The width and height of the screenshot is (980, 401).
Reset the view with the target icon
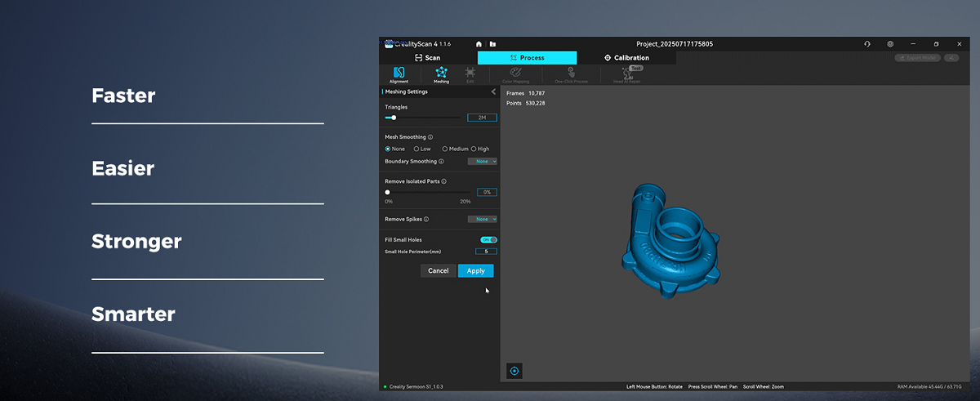coord(514,371)
